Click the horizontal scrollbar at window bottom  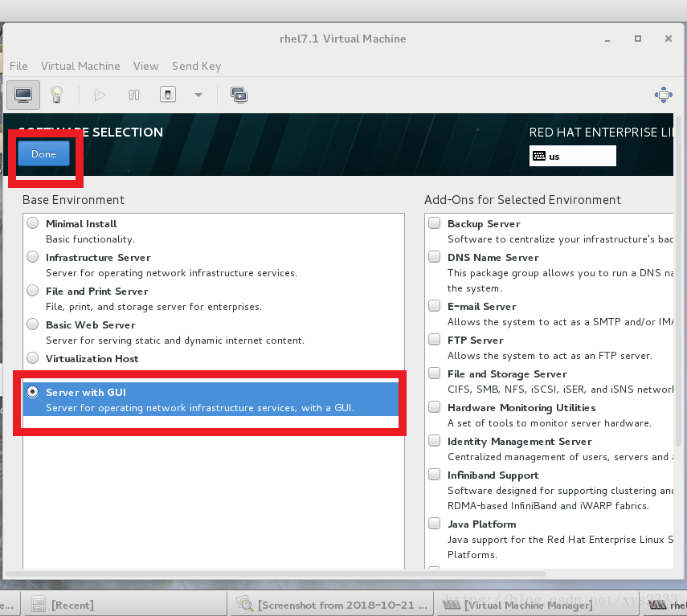(276, 573)
